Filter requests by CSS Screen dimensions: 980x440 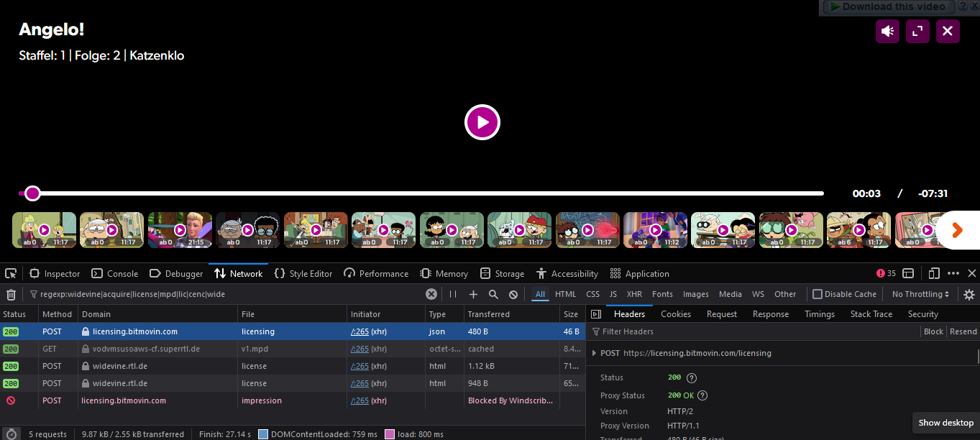point(592,294)
